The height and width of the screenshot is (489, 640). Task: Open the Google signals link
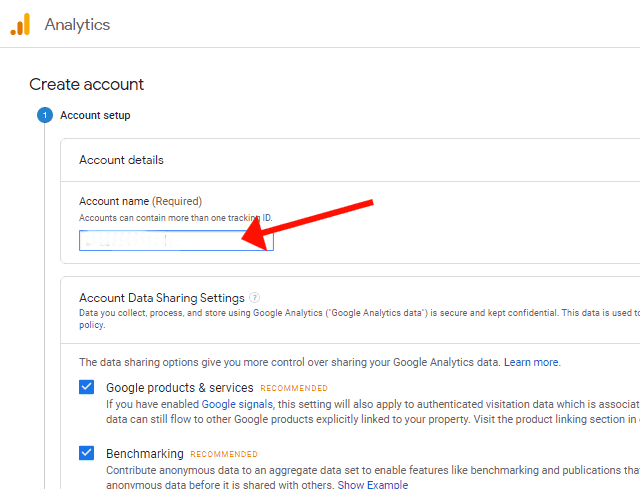(x=237, y=404)
